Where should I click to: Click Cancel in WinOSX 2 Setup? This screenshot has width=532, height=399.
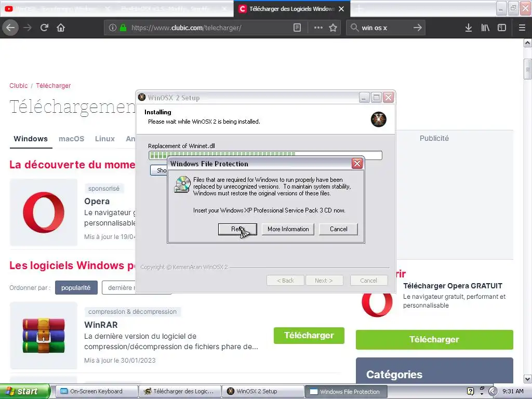pyautogui.click(x=368, y=281)
